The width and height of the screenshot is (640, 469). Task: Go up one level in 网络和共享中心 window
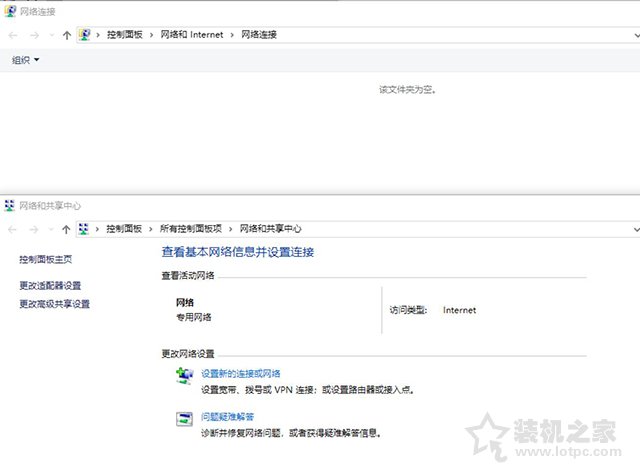coord(66,230)
